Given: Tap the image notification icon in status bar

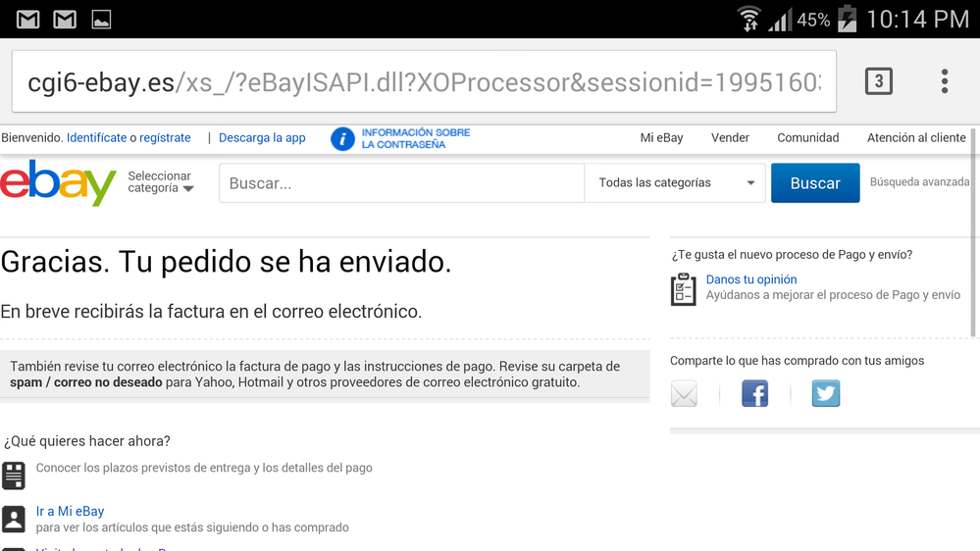Looking at the screenshot, I should coord(101,20).
